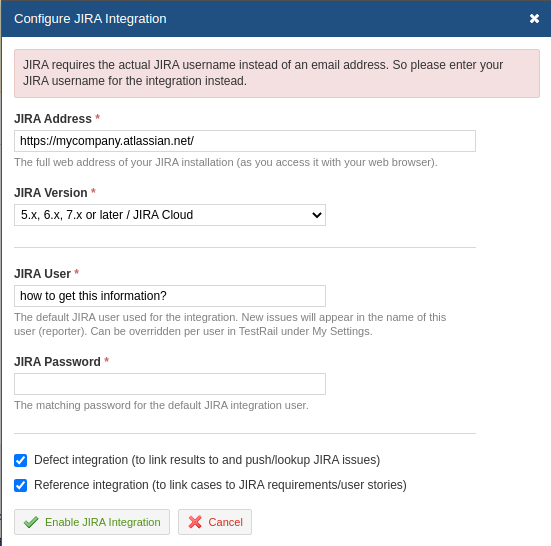Screen dimensions: 551x546
Task: Uncheck the Reference integration checkbox
Action: click(x=20, y=485)
